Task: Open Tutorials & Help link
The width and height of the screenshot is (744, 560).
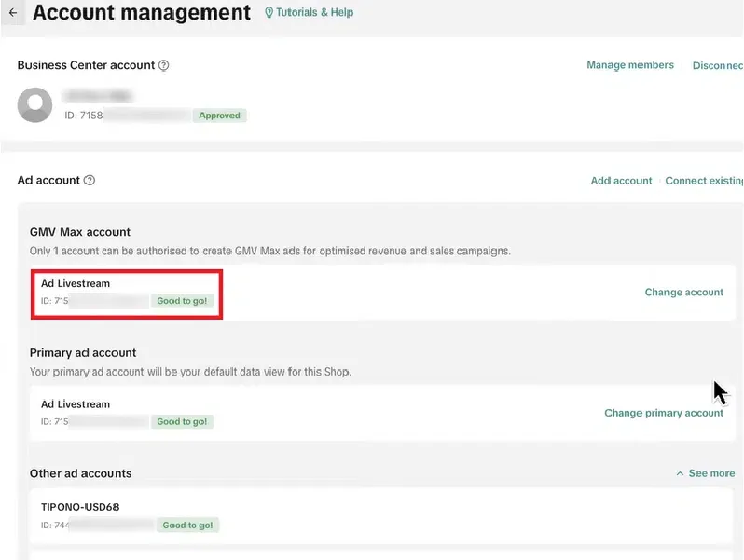Action: [314, 13]
